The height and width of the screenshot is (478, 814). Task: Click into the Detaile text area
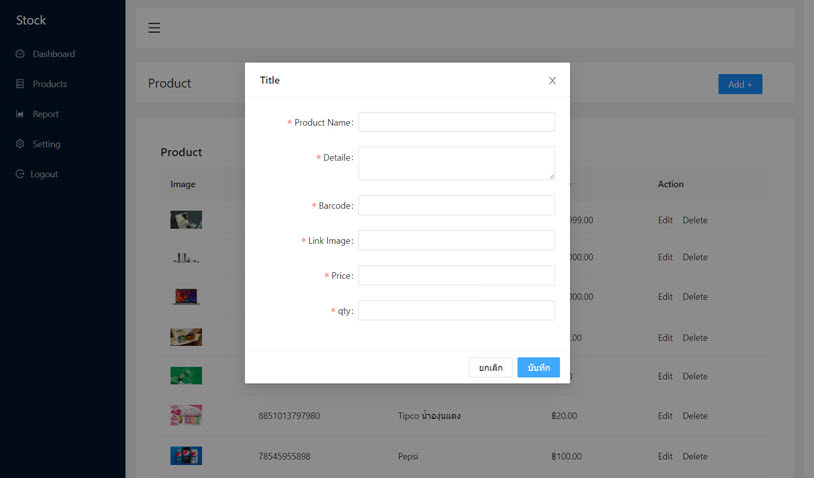click(456, 163)
